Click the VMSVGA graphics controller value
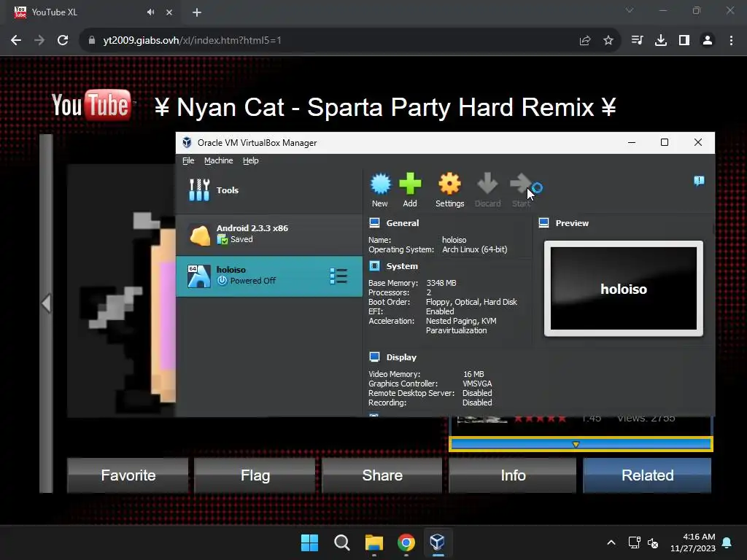The height and width of the screenshot is (560, 747). click(477, 384)
